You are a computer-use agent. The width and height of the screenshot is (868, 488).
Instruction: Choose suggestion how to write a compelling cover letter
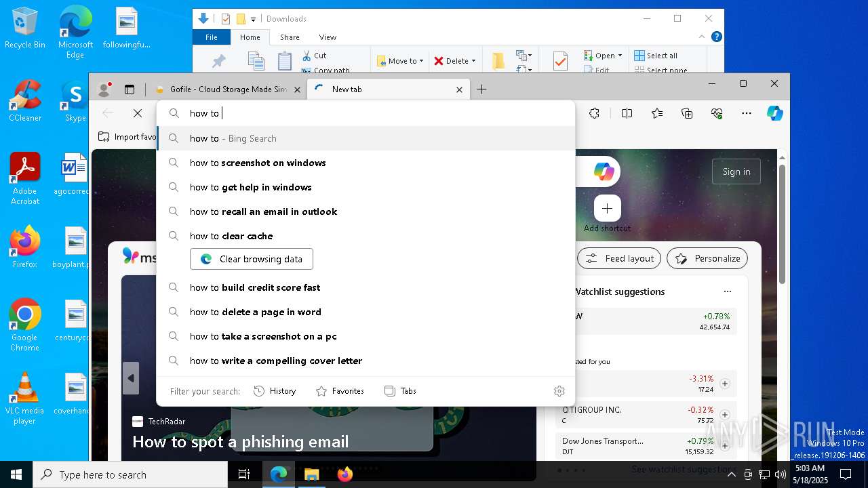366,361
